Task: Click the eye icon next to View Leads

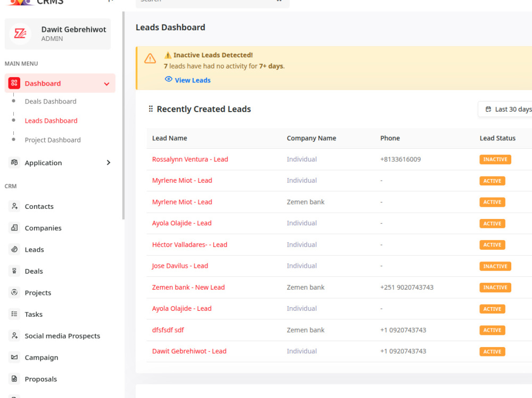Action: (168, 79)
